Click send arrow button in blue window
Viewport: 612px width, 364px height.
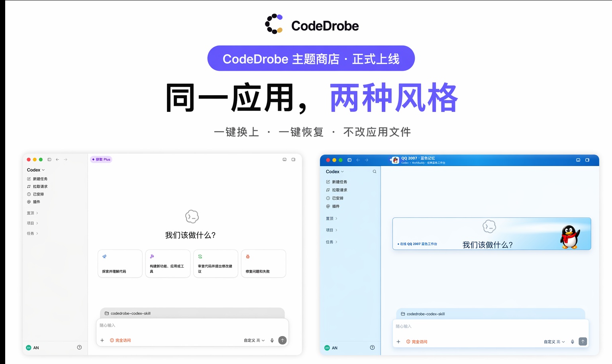583,341
